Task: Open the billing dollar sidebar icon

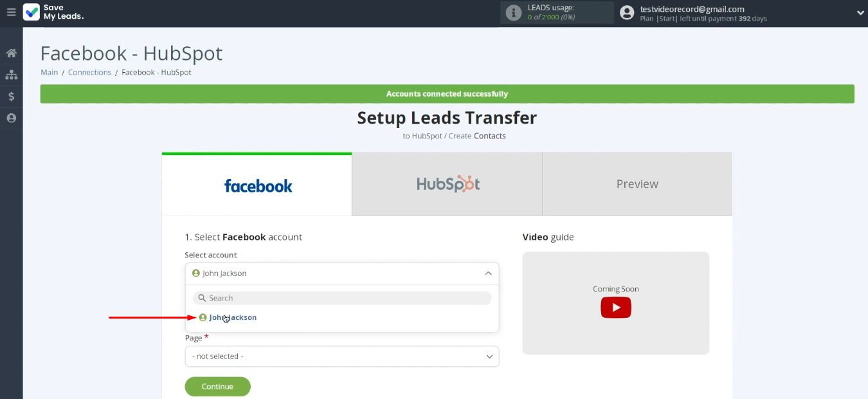Action: (x=11, y=97)
